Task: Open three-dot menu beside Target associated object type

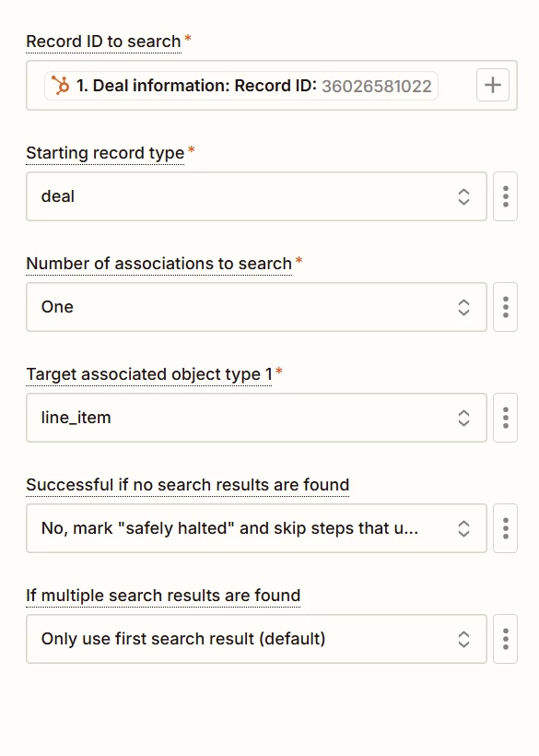Action: click(x=505, y=418)
